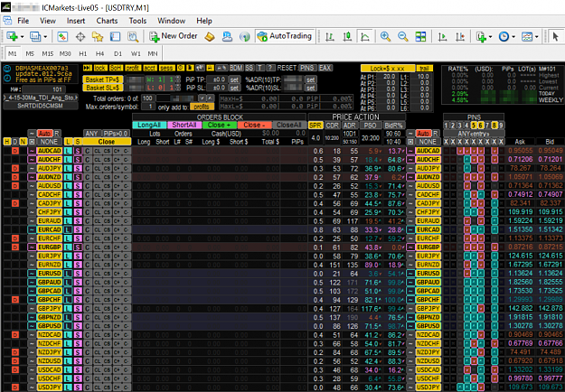Click the green Close + button
The width and height of the screenshot is (565, 392).
click(220, 125)
